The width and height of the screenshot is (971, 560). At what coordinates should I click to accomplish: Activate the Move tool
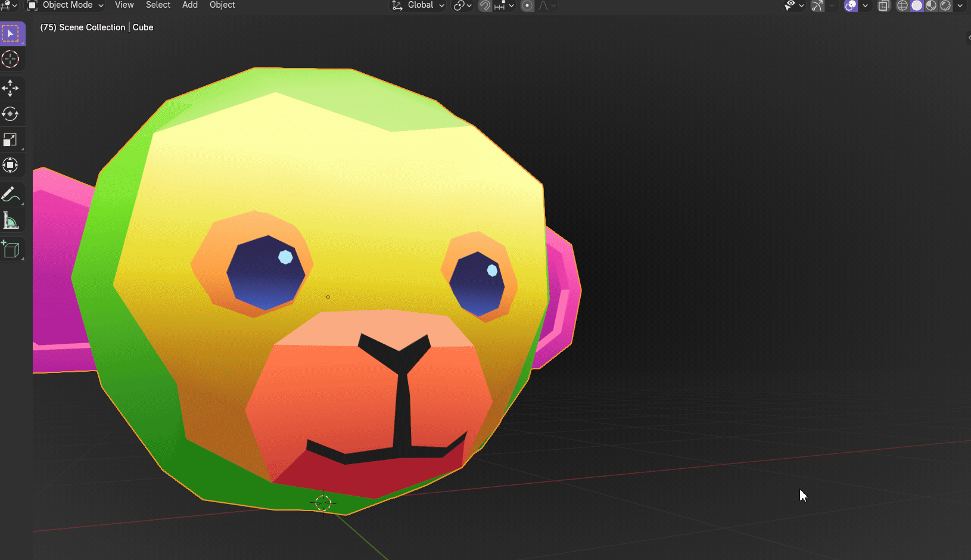10,88
